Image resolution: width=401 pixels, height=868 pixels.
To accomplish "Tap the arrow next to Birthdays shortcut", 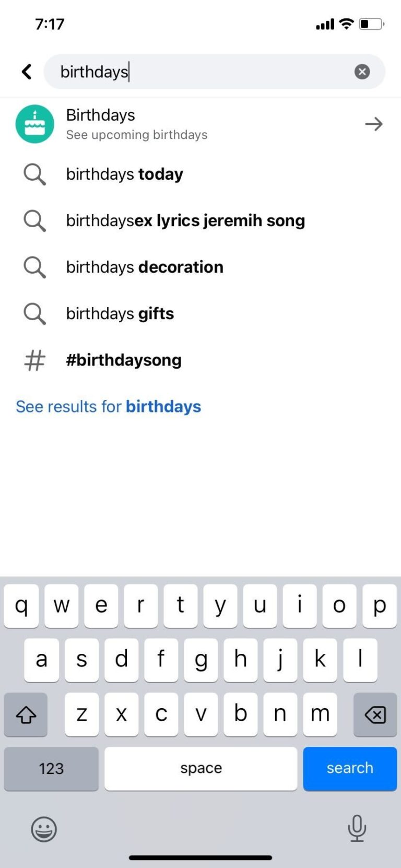I will (373, 124).
